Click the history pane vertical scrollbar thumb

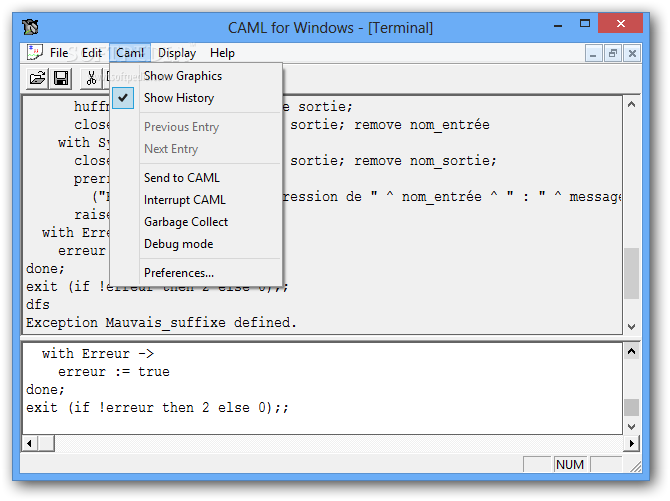point(632,273)
